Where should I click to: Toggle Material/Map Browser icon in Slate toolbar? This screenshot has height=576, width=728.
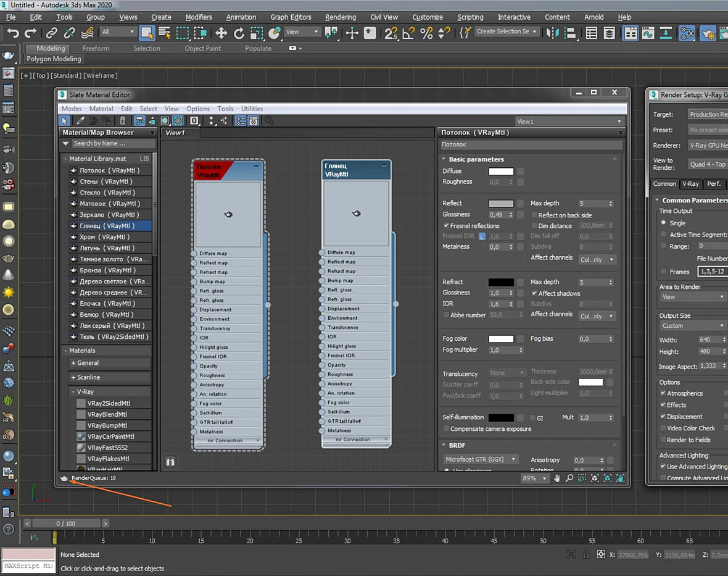click(x=241, y=121)
